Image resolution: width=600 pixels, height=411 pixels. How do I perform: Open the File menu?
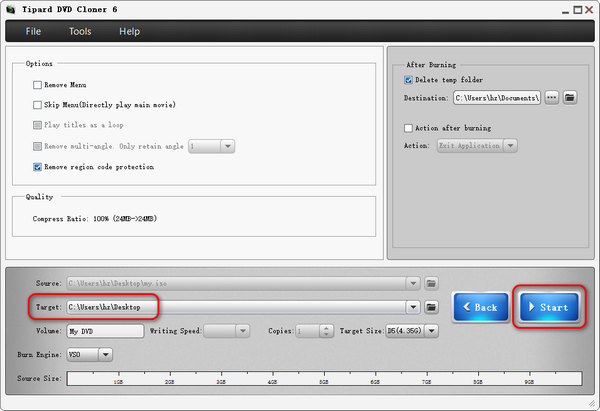[33, 31]
